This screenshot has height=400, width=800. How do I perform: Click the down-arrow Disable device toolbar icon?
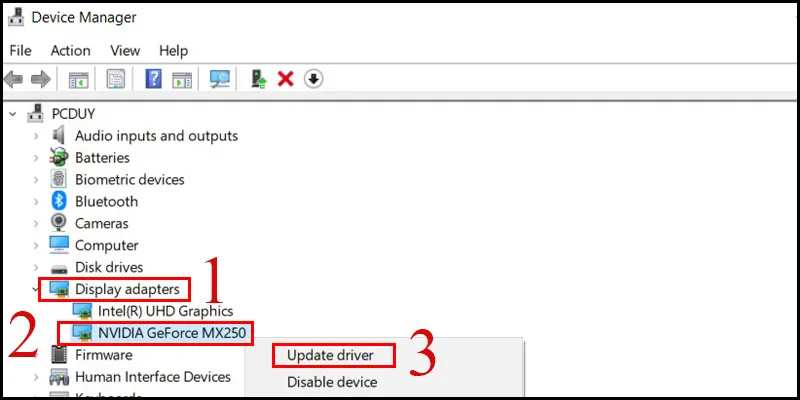[313, 79]
